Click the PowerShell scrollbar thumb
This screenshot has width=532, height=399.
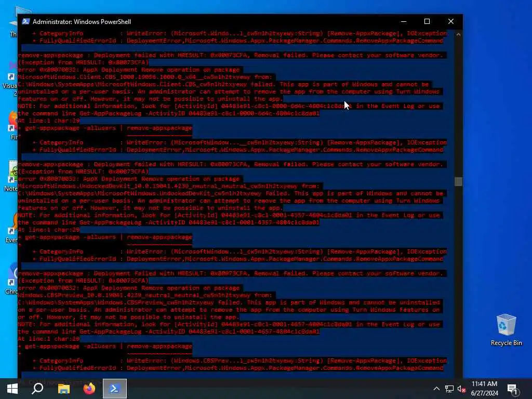[458, 181]
